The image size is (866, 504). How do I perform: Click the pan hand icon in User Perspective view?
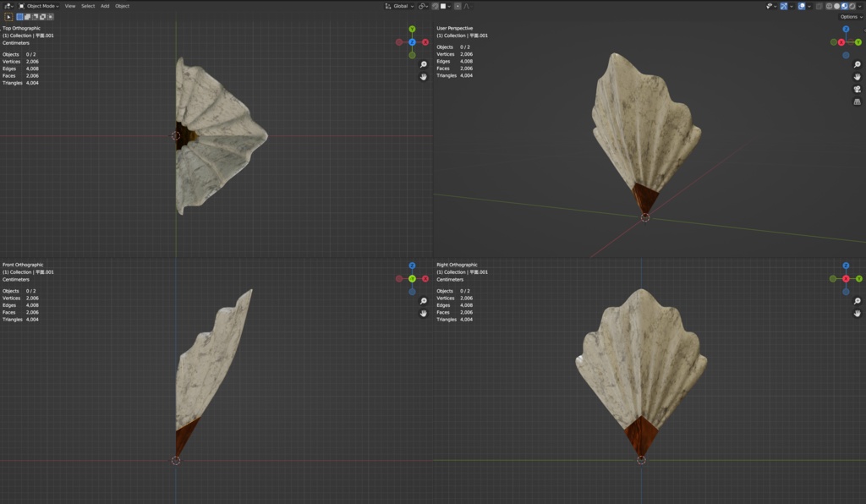858,77
